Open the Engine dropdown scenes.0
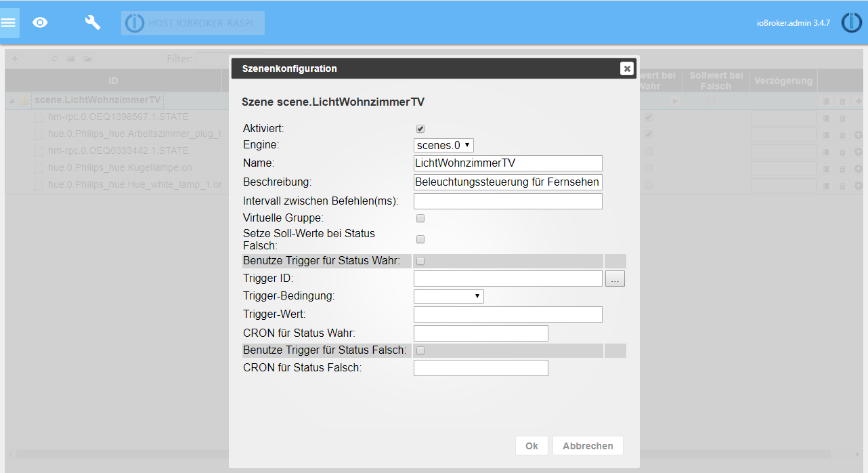Viewport: 868px width, 473px height. 443,145
